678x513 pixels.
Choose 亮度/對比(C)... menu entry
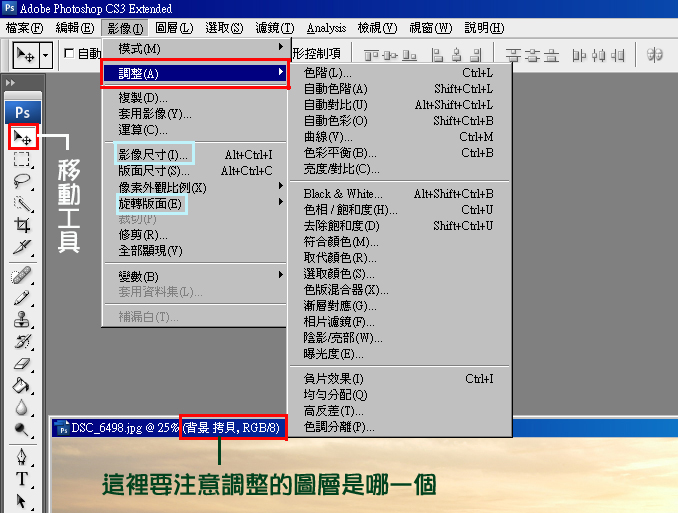click(400, 169)
